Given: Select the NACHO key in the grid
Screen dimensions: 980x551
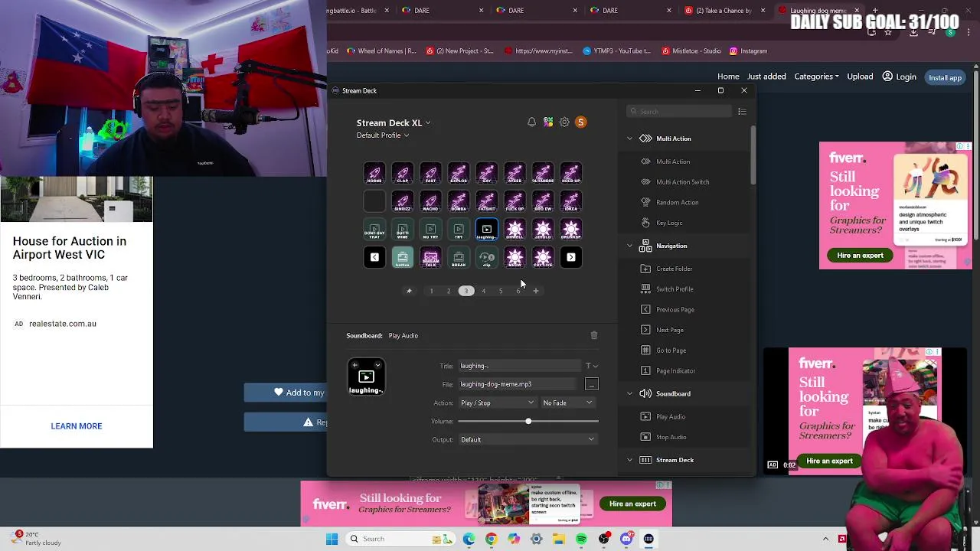Looking at the screenshot, I should (430, 201).
